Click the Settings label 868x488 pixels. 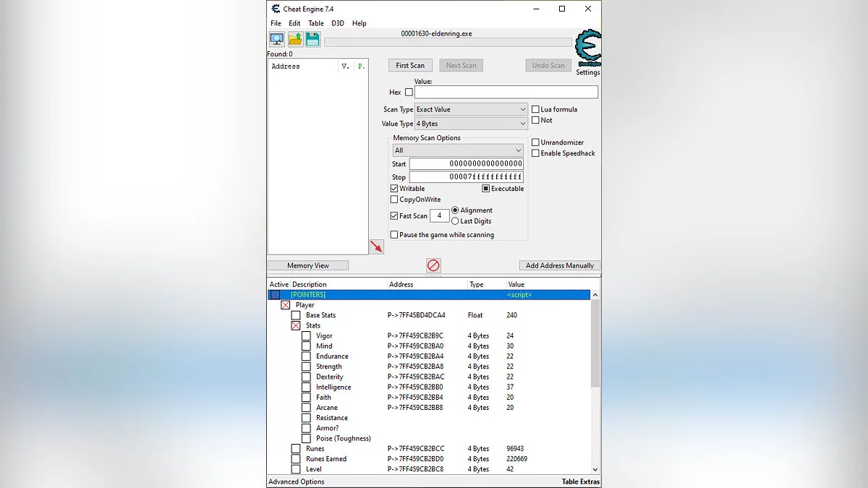(588, 72)
